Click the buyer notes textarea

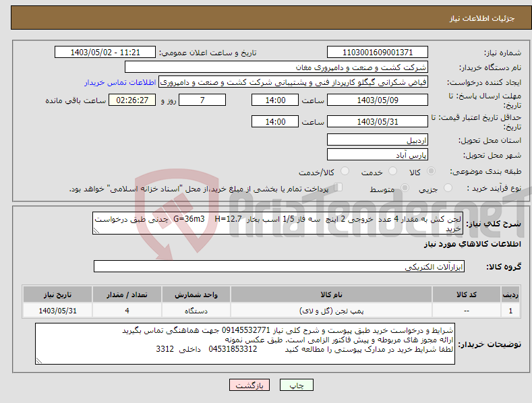click(x=245, y=344)
